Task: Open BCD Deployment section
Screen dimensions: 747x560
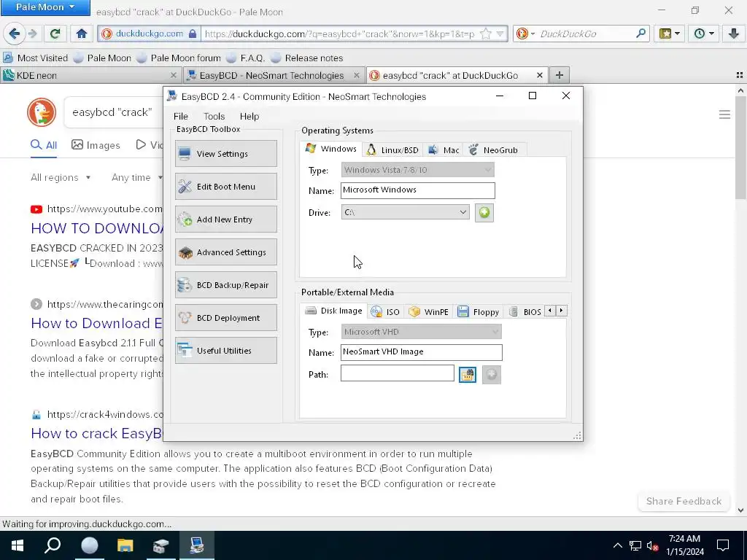Action: 226,318
